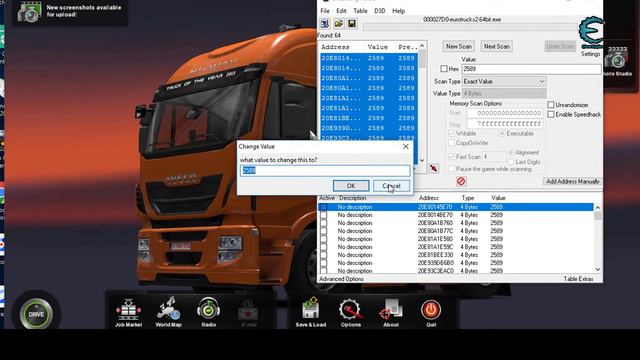The width and height of the screenshot is (640, 360).
Task: Click the Fast Scan alignment value field
Action: pos(494,157)
